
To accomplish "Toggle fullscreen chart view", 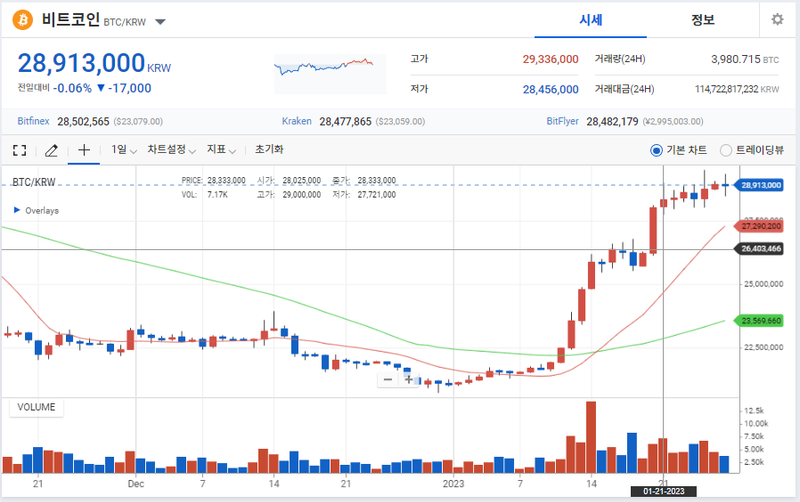I will [19, 150].
